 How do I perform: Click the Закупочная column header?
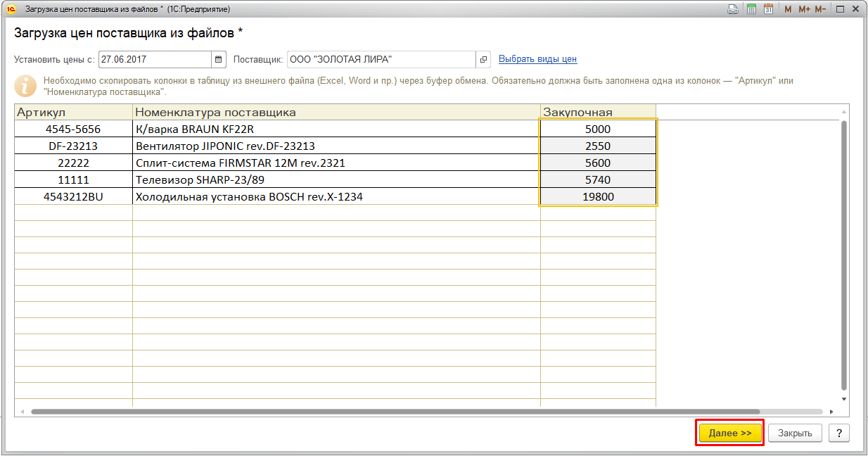click(597, 112)
